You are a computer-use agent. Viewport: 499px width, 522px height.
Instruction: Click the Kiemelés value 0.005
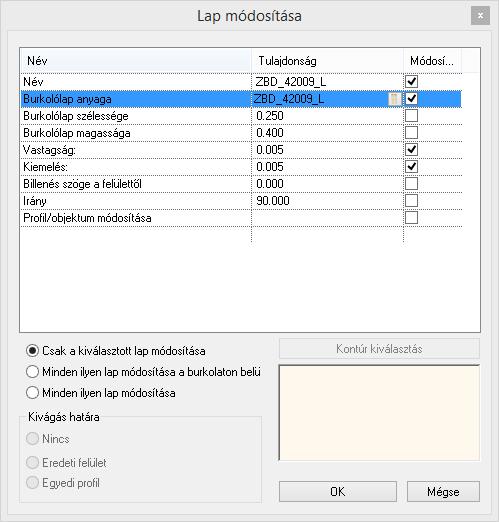click(x=270, y=167)
